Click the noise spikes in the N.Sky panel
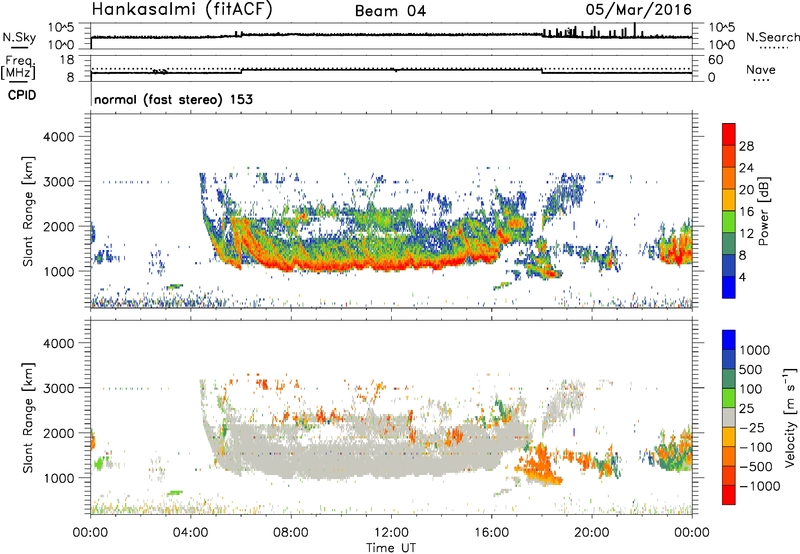Viewport: 800px width, 554px height. [x=592, y=32]
